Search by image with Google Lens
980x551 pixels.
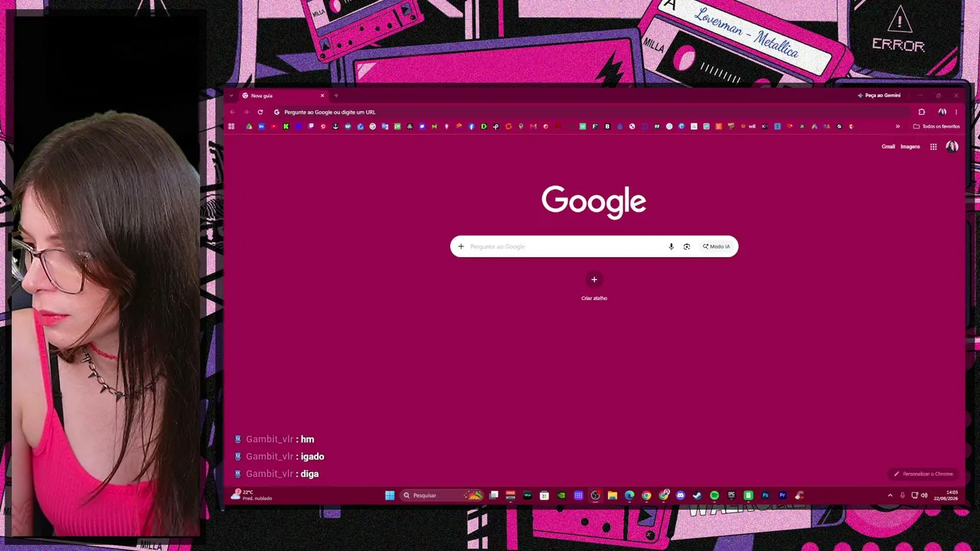687,246
